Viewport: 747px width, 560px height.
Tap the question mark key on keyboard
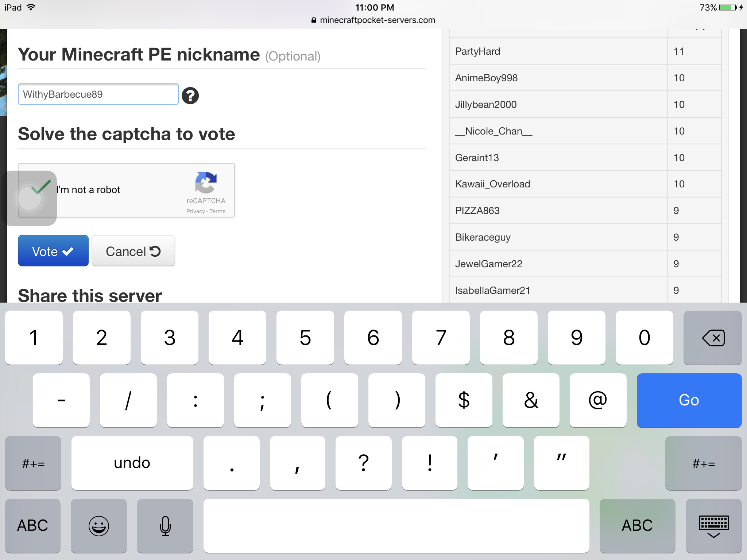point(364,463)
